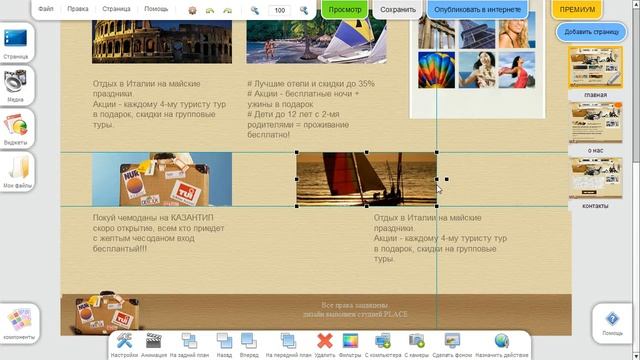The width and height of the screenshot is (640, 360).
Task: Click the undo arrow in top toolbar
Action: tap(210, 10)
